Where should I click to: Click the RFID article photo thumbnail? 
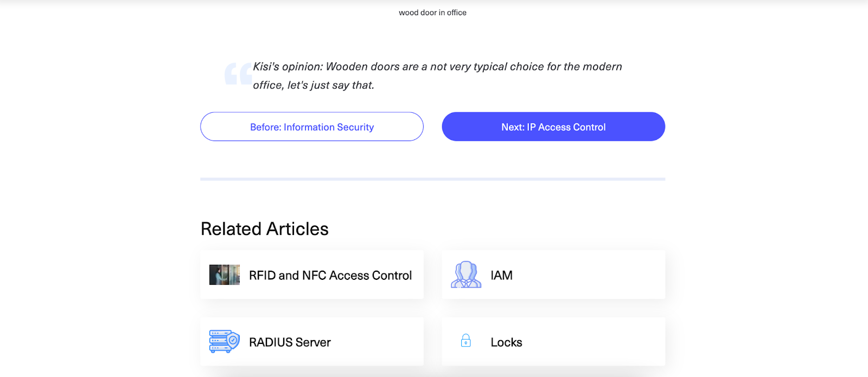225,274
